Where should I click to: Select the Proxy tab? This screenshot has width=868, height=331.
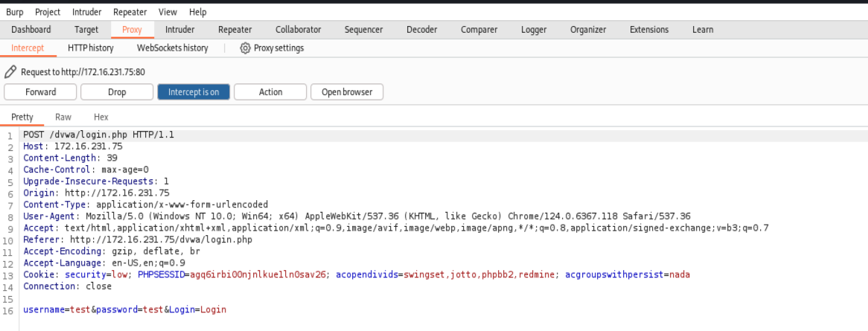132,30
